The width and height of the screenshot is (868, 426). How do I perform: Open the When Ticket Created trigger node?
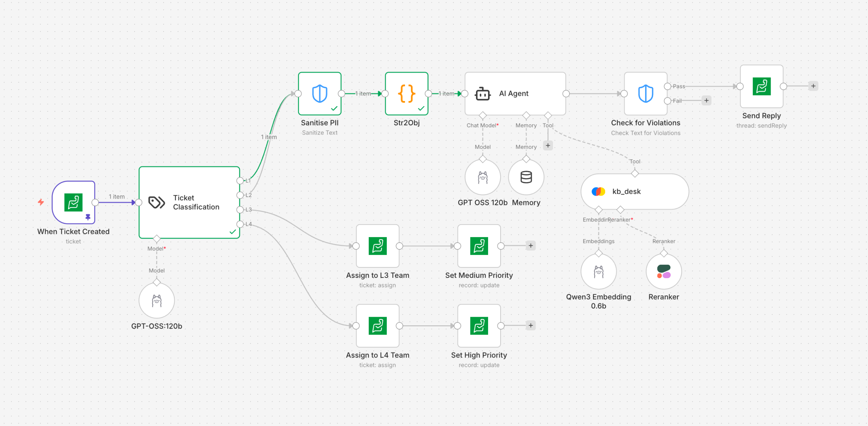[73, 202]
